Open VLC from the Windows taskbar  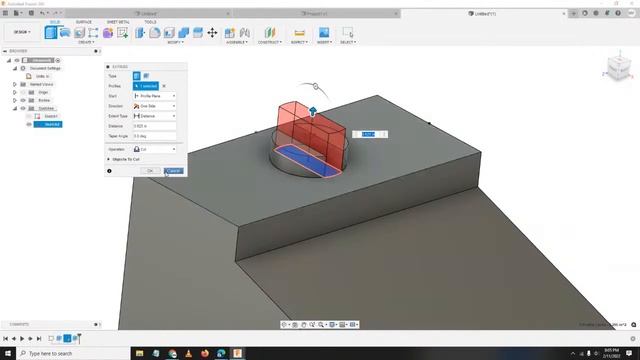[189, 353]
